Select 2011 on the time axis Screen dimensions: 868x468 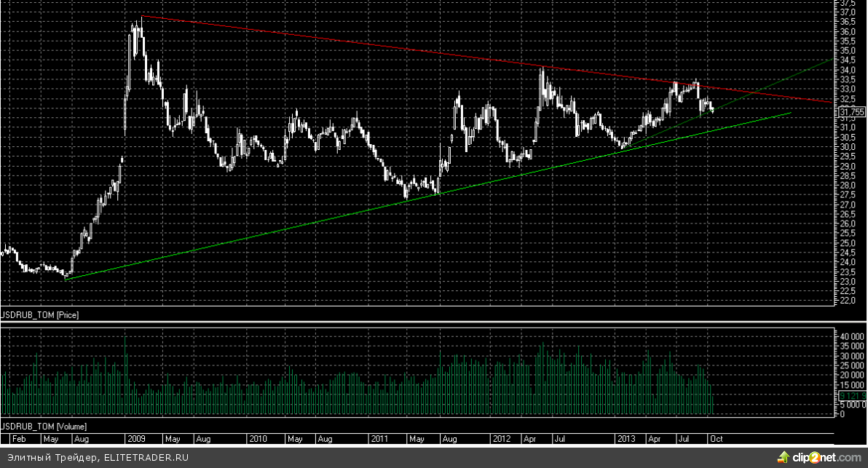(x=379, y=440)
